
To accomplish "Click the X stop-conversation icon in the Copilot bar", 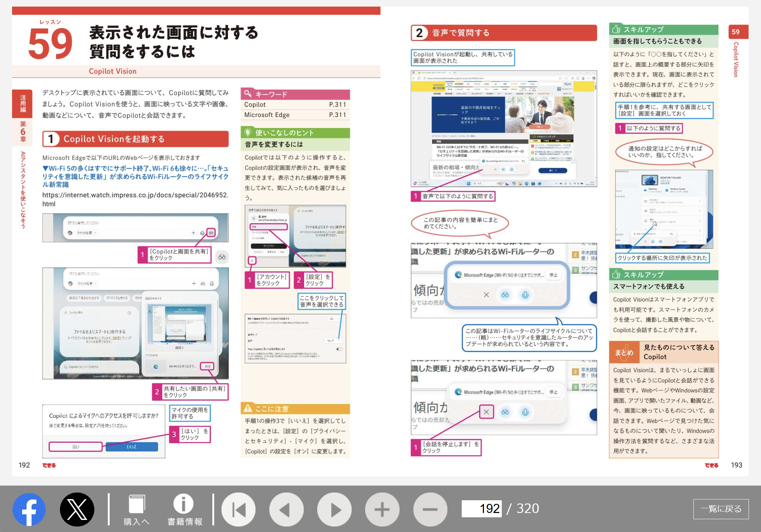I will [x=486, y=412].
